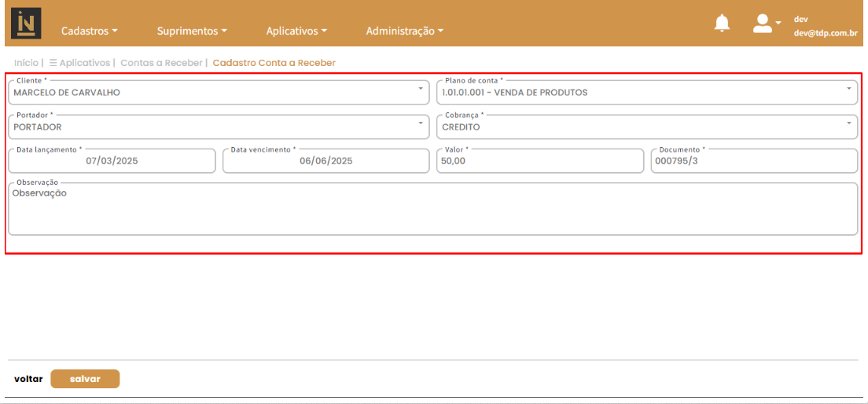Image resolution: width=868 pixels, height=404 pixels.
Task: Expand the Aplicativos menu
Action: pos(296,31)
